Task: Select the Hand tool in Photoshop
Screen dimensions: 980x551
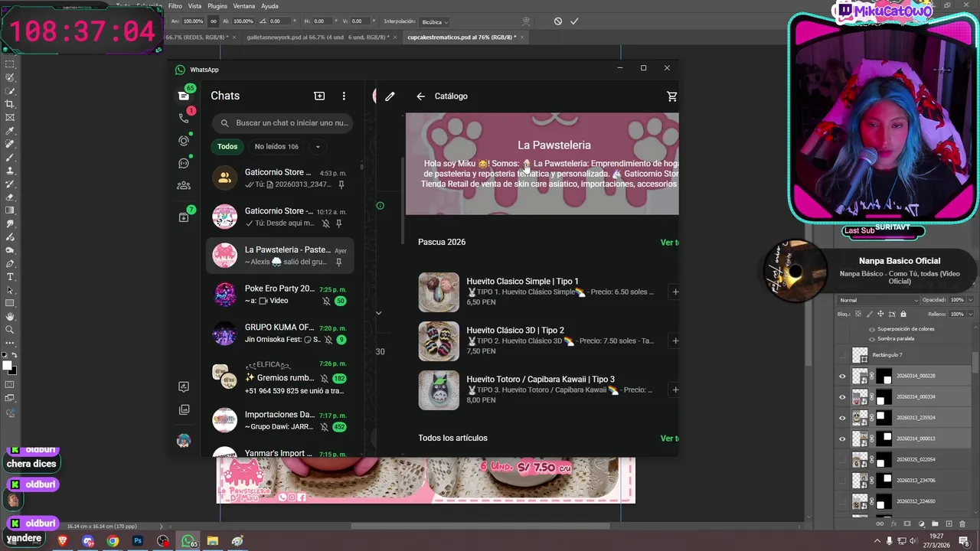Action: 10,316
